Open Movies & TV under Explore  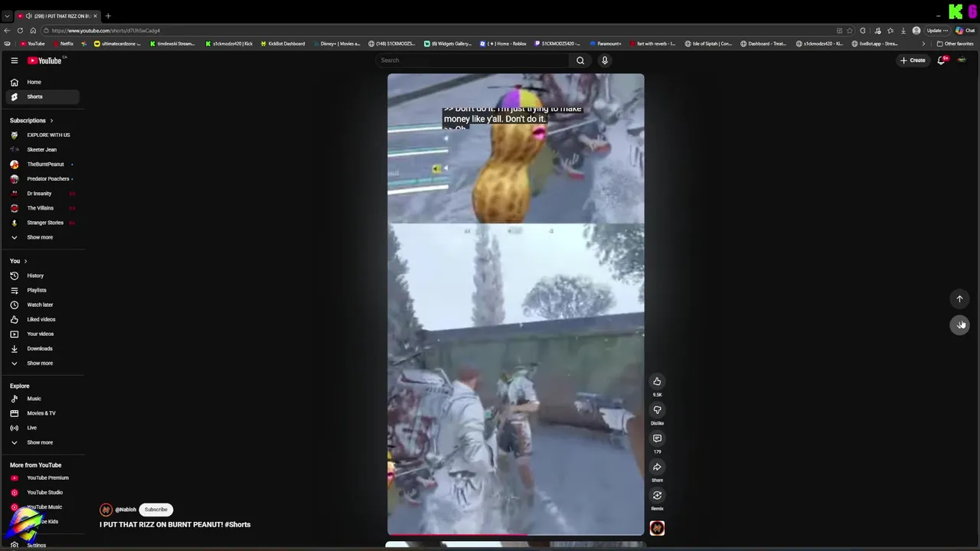42,413
